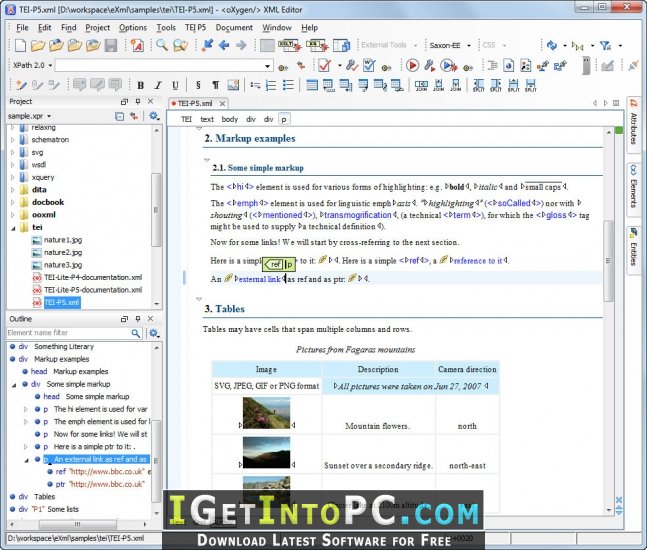Collapse 'Some simple markup' div in Outline
The height and width of the screenshot is (550, 647).
tap(14, 385)
